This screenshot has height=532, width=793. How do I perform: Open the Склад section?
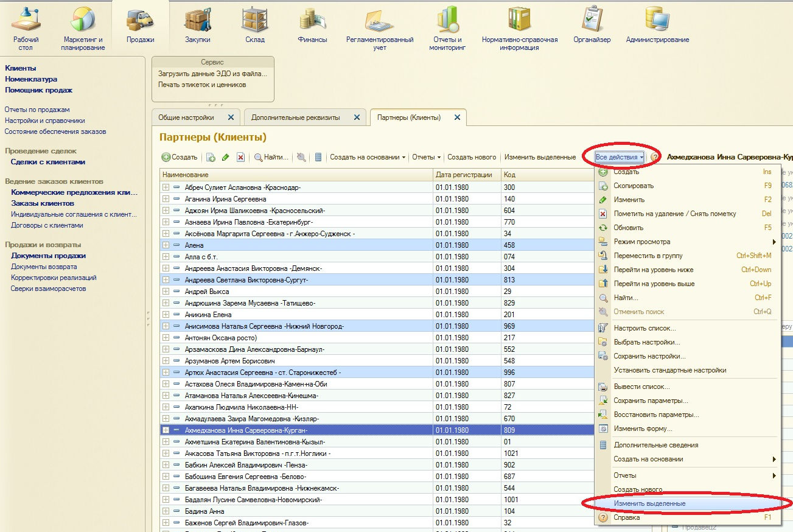(255, 26)
